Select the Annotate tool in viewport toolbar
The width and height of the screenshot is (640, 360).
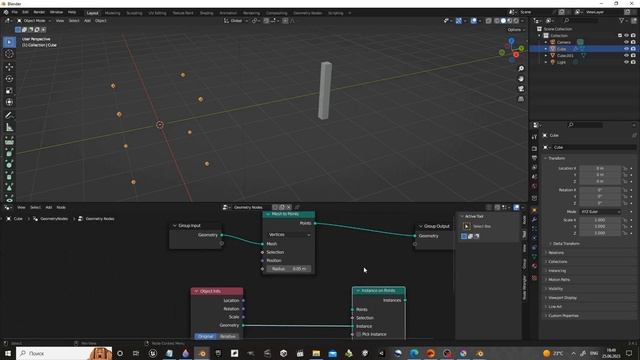click(x=9, y=116)
